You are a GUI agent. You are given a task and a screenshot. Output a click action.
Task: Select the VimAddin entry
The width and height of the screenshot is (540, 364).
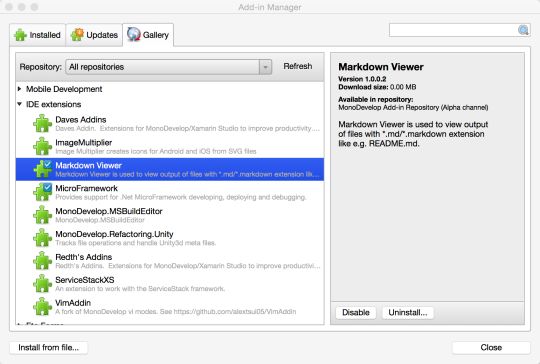coord(170,307)
